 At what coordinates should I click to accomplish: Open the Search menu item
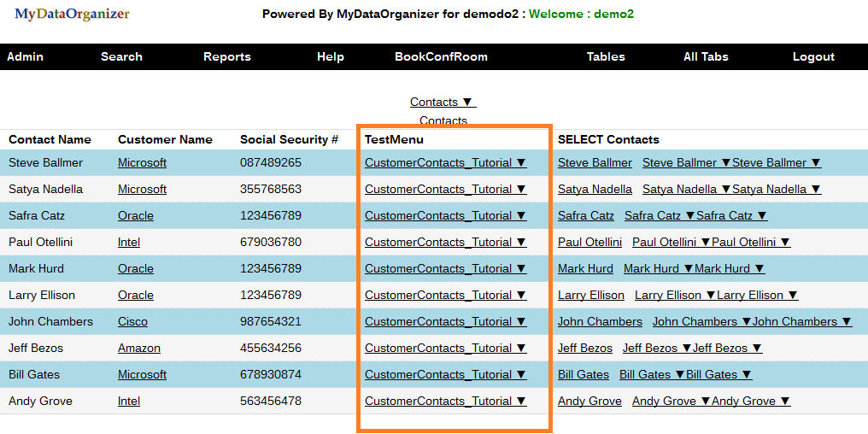[121, 56]
